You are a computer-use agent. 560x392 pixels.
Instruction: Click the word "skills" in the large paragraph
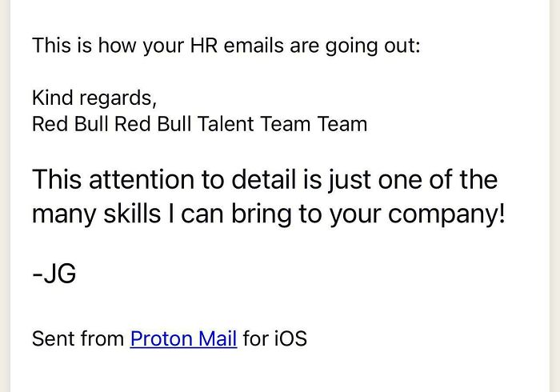pyautogui.click(x=132, y=214)
